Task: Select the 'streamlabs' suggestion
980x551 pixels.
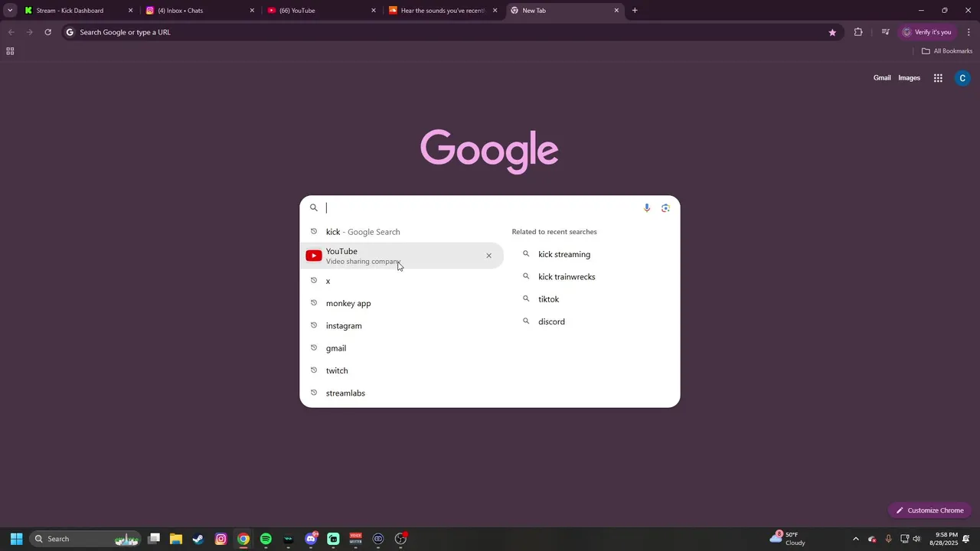Action: tap(402, 393)
